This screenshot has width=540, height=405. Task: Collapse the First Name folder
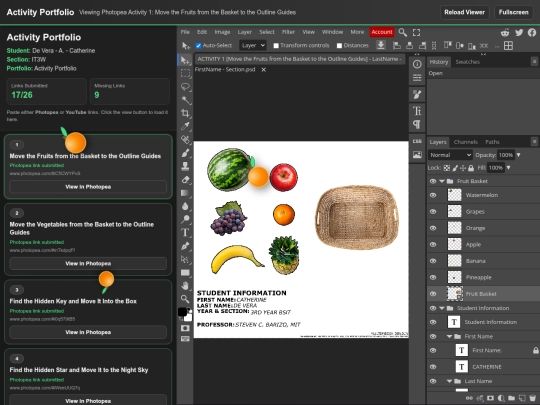point(449,336)
